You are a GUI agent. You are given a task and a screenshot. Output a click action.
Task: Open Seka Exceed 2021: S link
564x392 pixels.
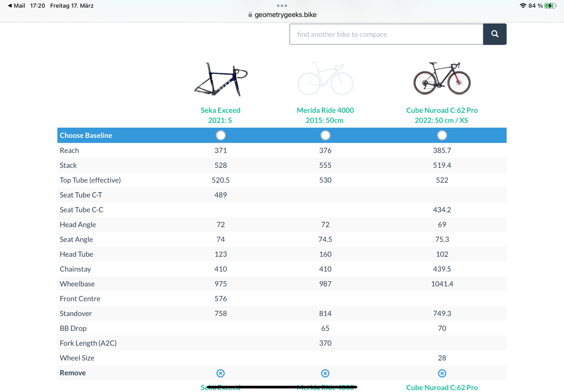tap(220, 115)
